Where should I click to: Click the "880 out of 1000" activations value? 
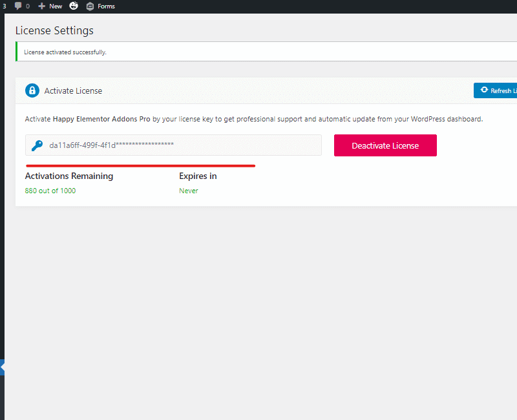(x=50, y=191)
